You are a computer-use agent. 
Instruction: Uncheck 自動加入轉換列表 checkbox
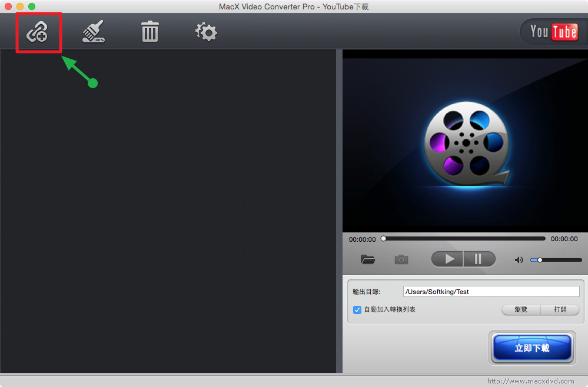[x=357, y=309]
